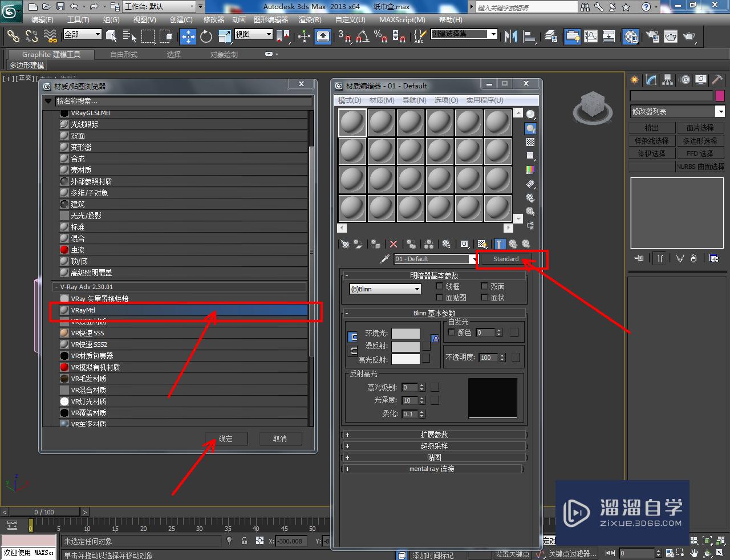This screenshot has height=560, width=730.
Task: Open 视图 reference coordinate dropdown
Action: coord(253,34)
